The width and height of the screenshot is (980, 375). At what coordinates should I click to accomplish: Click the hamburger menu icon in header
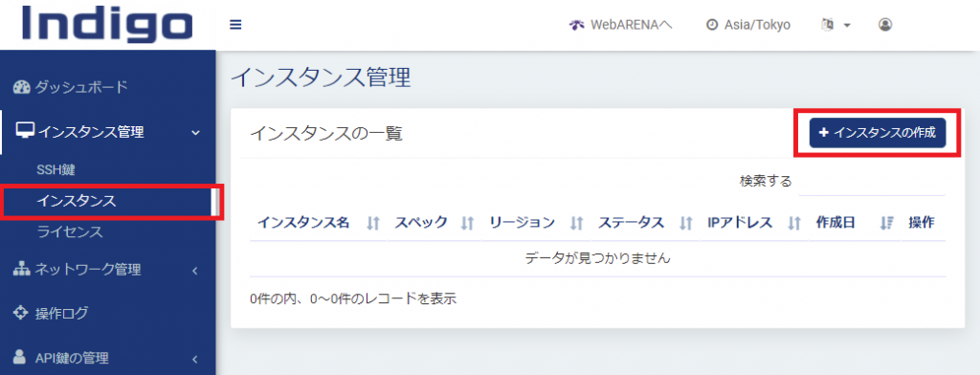point(235,25)
